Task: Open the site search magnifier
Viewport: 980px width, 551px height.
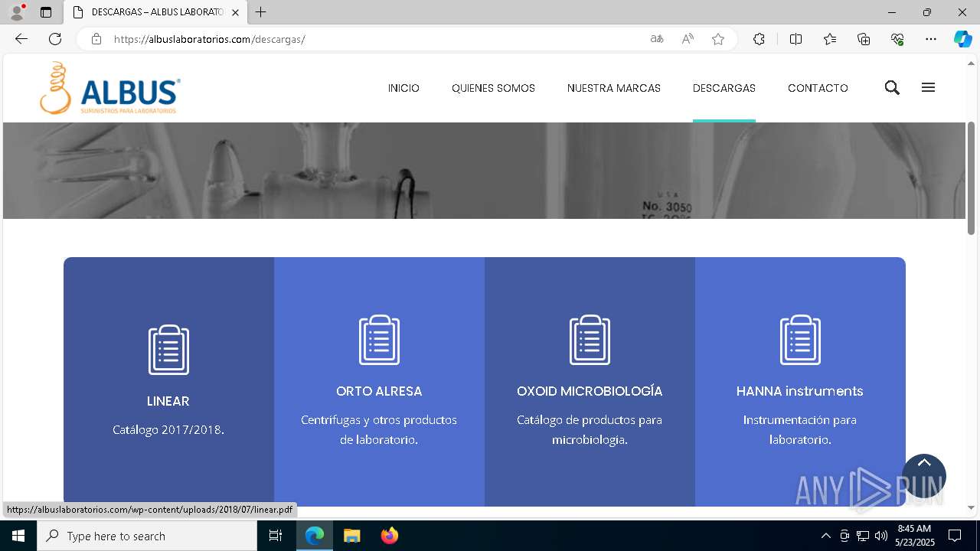Action: [892, 88]
